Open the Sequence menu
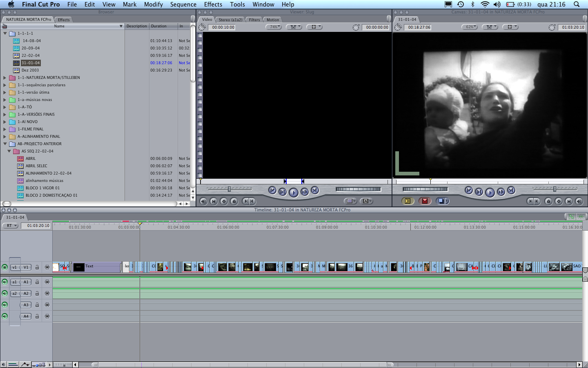588x368 pixels. pyautogui.click(x=183, y=4)
